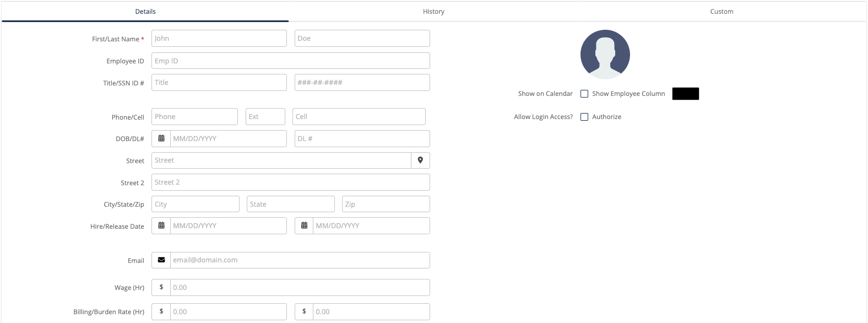
Task: Switch to the History tab
Action: click(433, 12)
